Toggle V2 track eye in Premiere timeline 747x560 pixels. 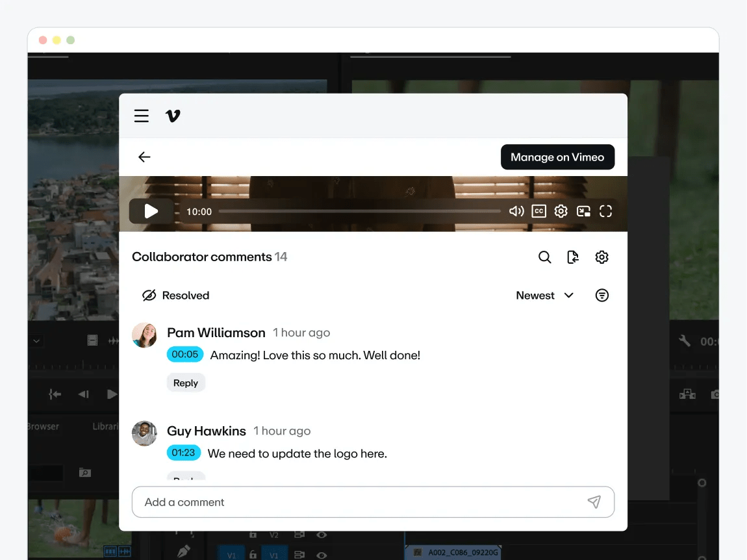pyautogui.click(x=322, y=535)
